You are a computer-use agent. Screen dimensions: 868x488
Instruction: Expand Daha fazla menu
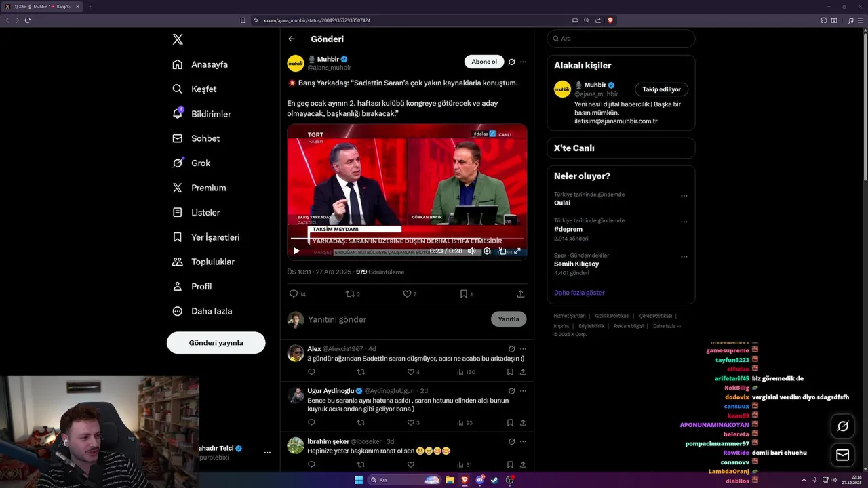[x=202, y=311]
